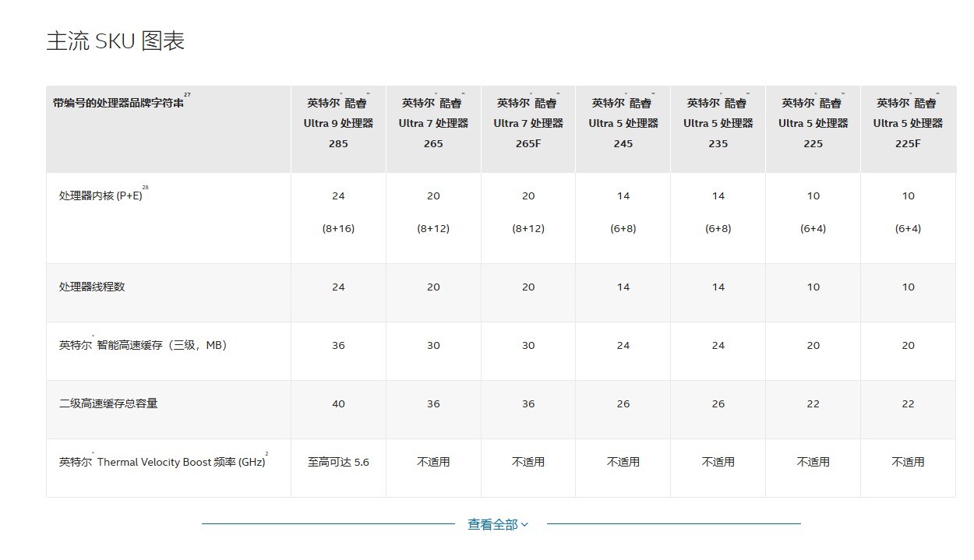The width and height of the screenshot is (974, 560).
Task: Select the Ultra 7 处理器 265 column header
Action: point(433,129)
